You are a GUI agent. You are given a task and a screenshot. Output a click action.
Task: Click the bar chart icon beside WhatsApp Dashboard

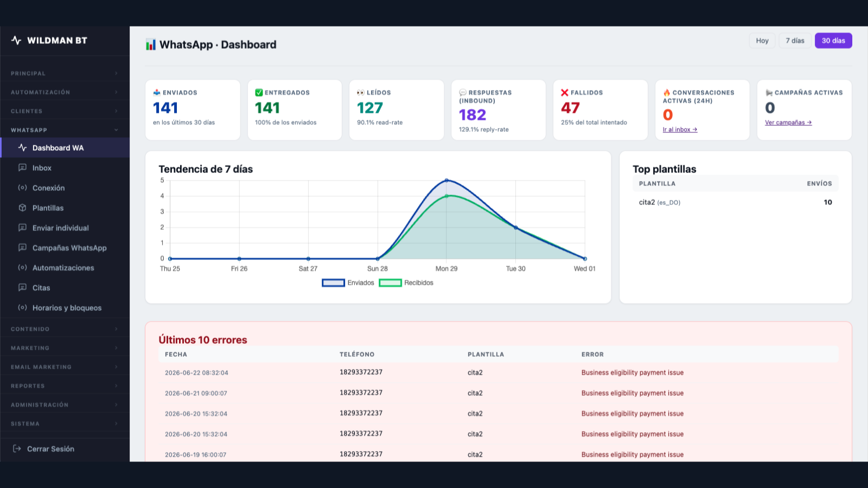click(151, 44)
